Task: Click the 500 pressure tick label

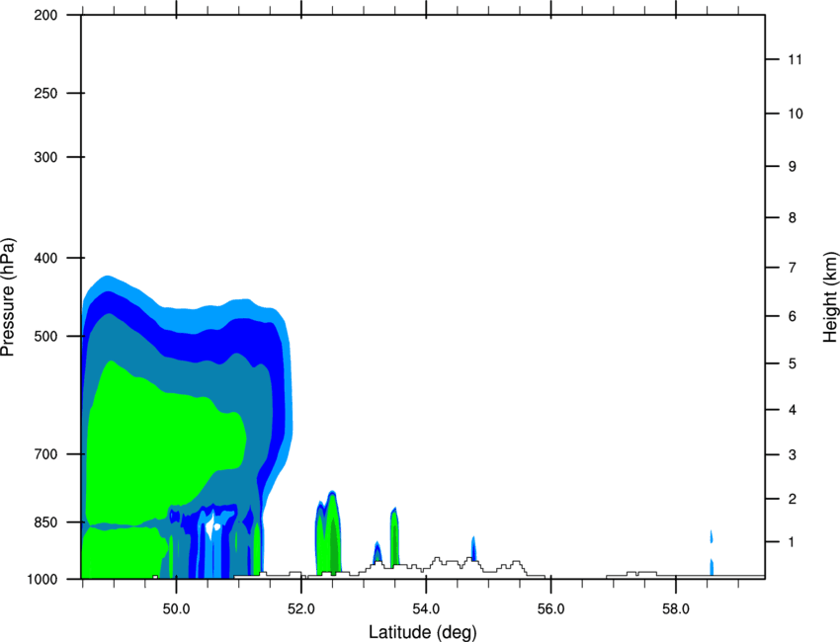Action: coord(45,336)
